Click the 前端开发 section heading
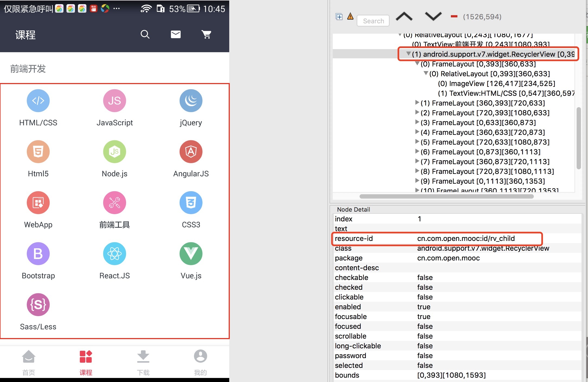Screen dimensions: 588x382 tap(28, 69)
